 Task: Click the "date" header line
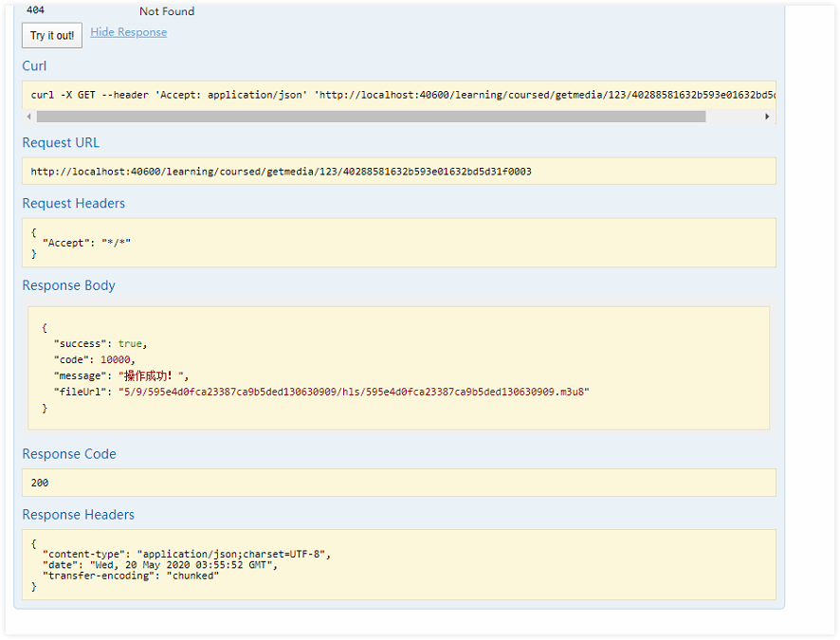[160, 565]
